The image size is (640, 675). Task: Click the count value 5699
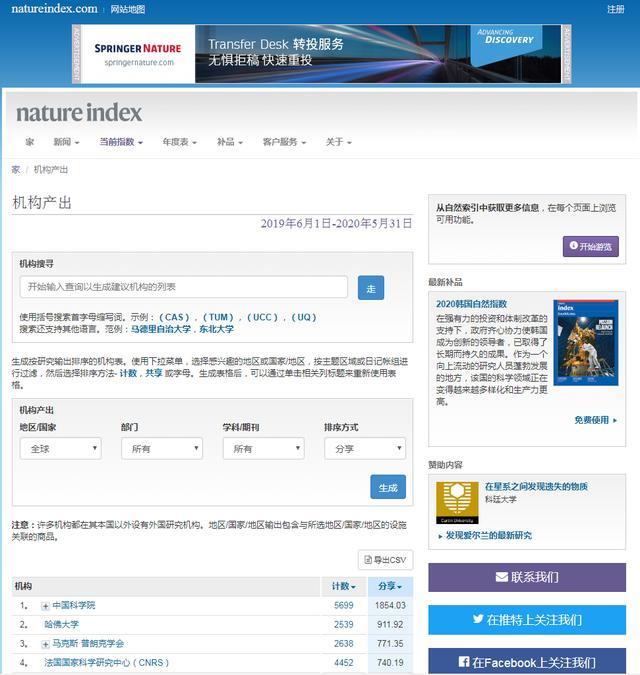tap(343, 606)
